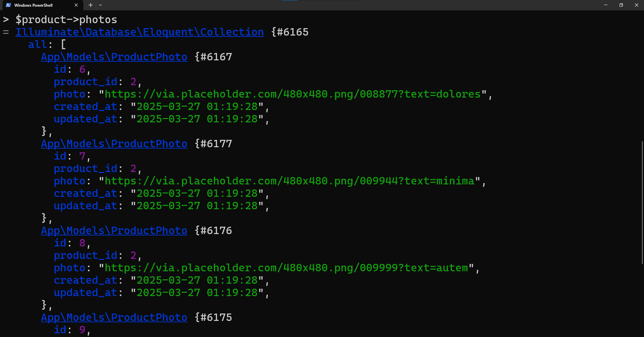
Task: Click the ProductPhoto link labeled #6175
Action: point(114,317)
